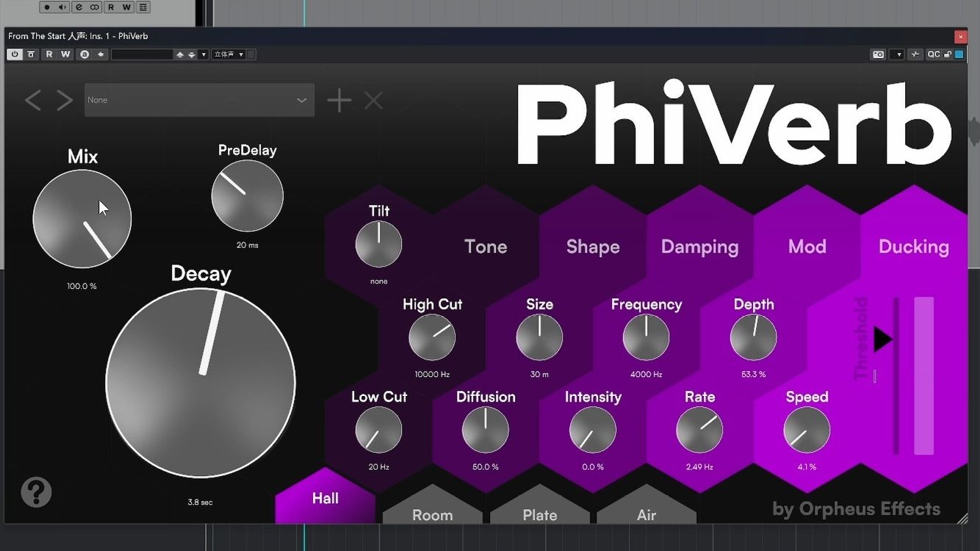Click the Speed knob
Viewport: 980px width, 551px height.
[807, 430]
